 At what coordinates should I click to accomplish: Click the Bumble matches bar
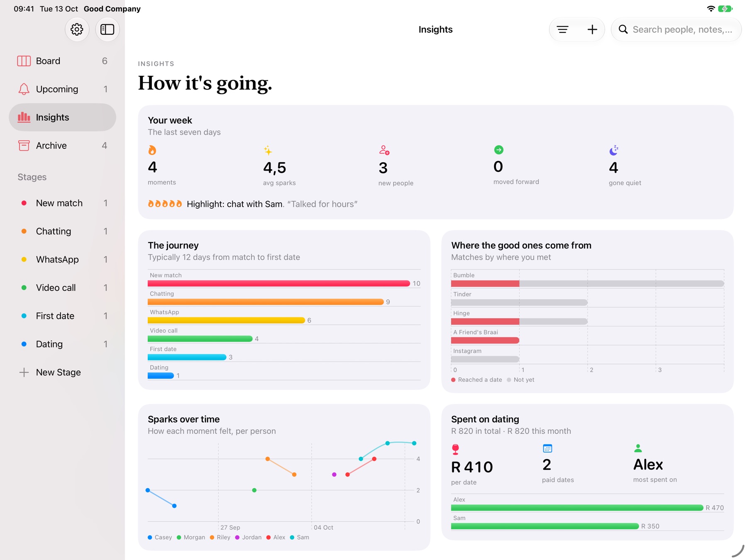(x=588, y=284)
